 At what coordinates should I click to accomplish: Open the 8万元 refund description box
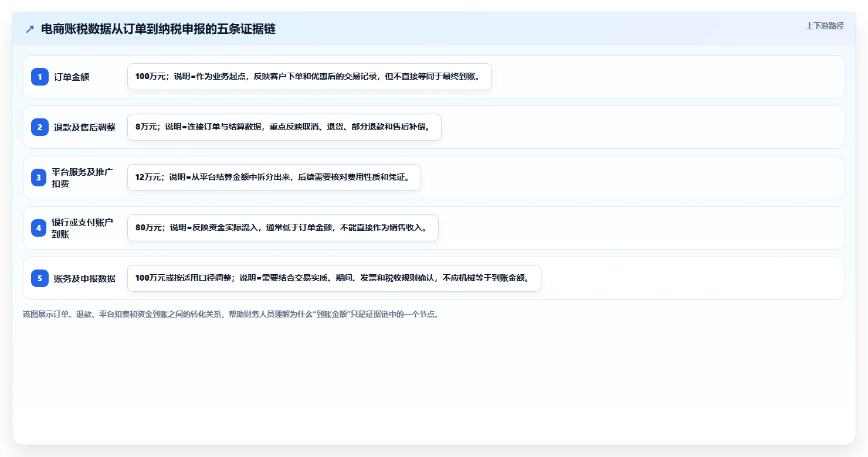(x=284, y=127)
